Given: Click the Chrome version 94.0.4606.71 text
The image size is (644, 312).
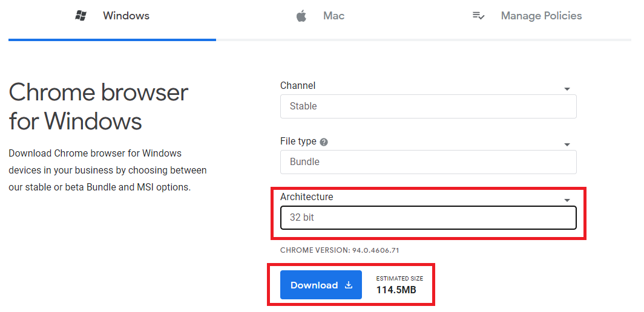Looking at the screenshot, I should coord(340,250).
